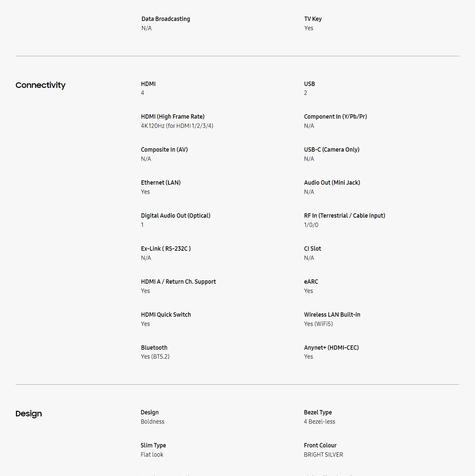Click the Connectivity section heading
The image size is (476, 476).
pos(40,85)
